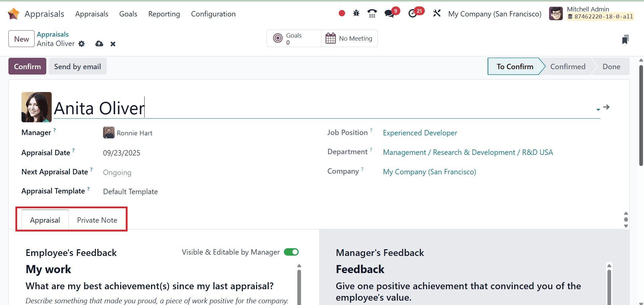Click the New button

point(21,39)
